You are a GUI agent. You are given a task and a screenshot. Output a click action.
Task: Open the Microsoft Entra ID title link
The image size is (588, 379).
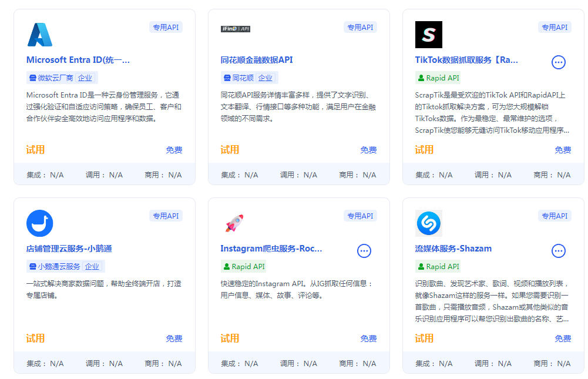[78, 60]
